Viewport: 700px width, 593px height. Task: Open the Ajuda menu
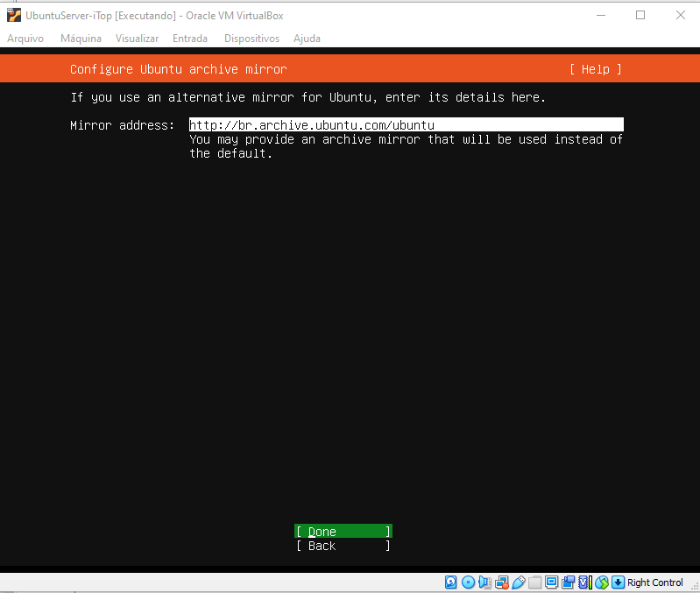pyautogui.click(x=307, y=39)
